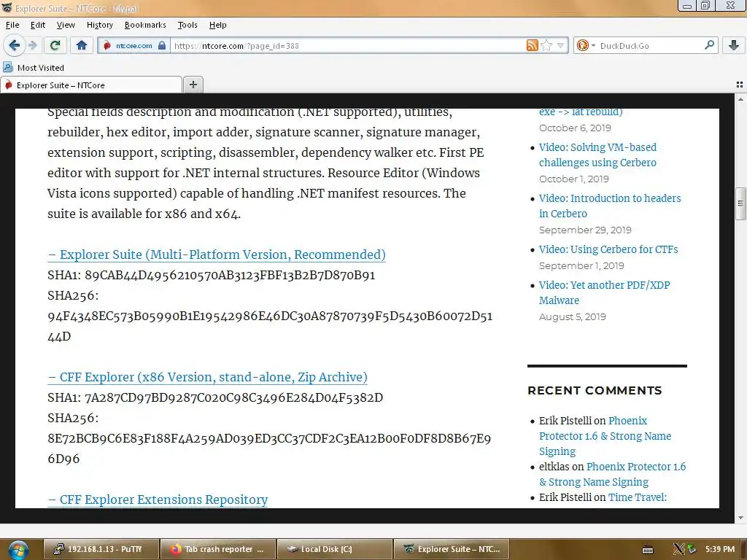
Task: Open Video: Using Cerbero for CTFs
Action: tap(608, 249)
